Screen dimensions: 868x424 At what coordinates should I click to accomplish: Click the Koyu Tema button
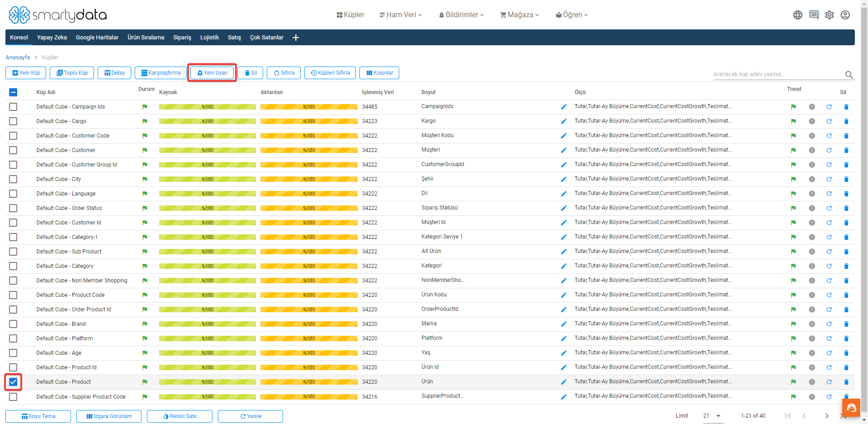point(38,416)
